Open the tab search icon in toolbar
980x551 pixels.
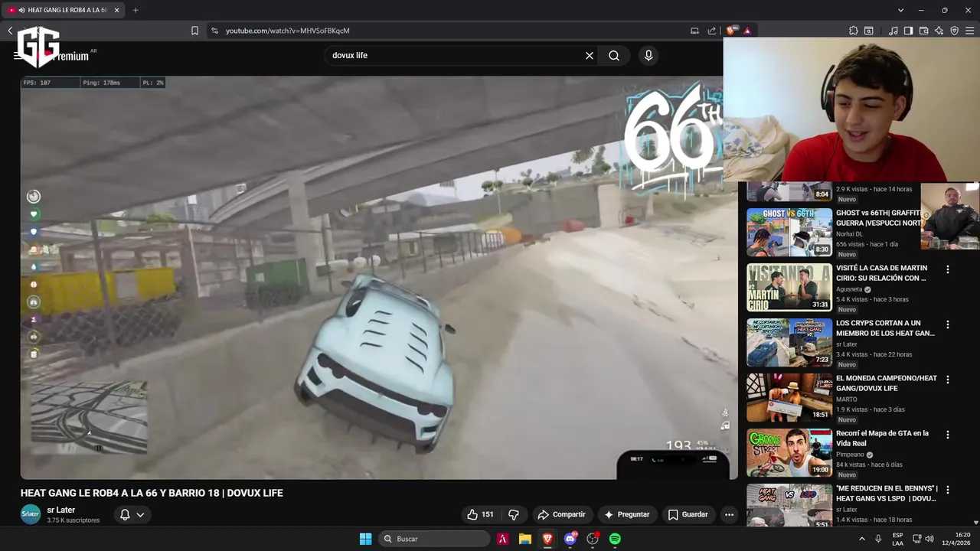869,31
